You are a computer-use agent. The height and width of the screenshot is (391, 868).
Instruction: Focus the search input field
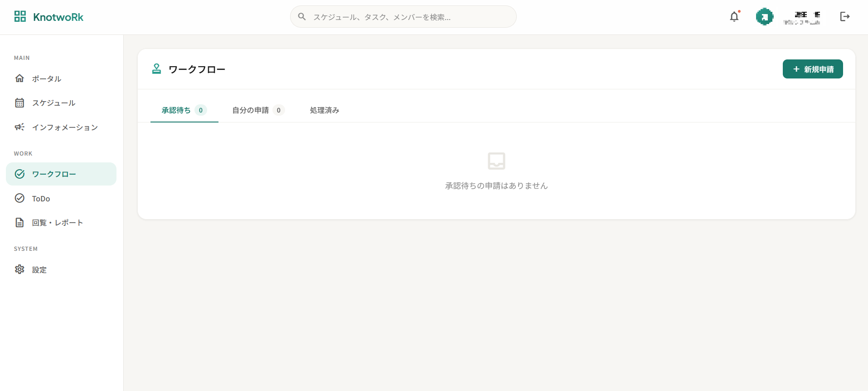point(408,17)
